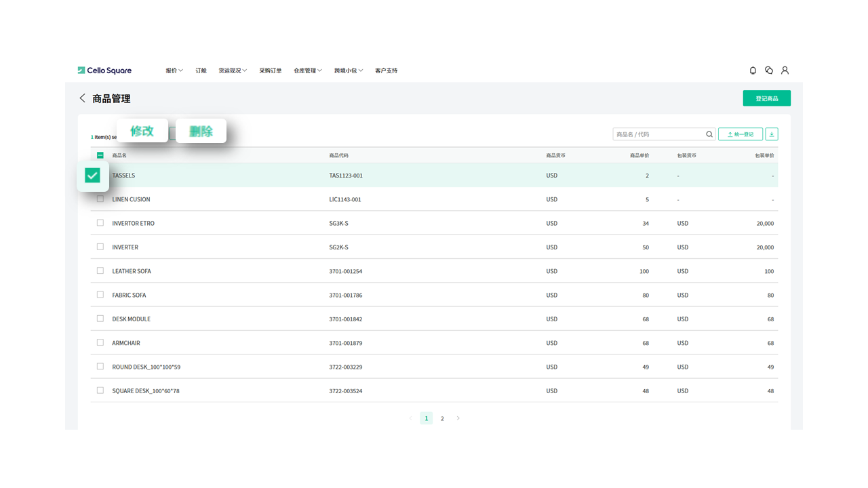This screenshot has height=488, width=868.
Task: Go to next page arrow
Action: pos(458,418)
